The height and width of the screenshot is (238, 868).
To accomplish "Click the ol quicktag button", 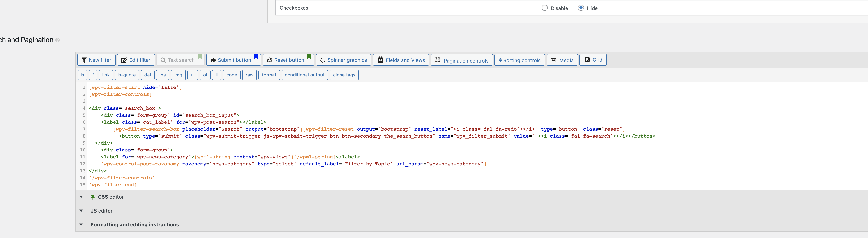I will 205,75.
